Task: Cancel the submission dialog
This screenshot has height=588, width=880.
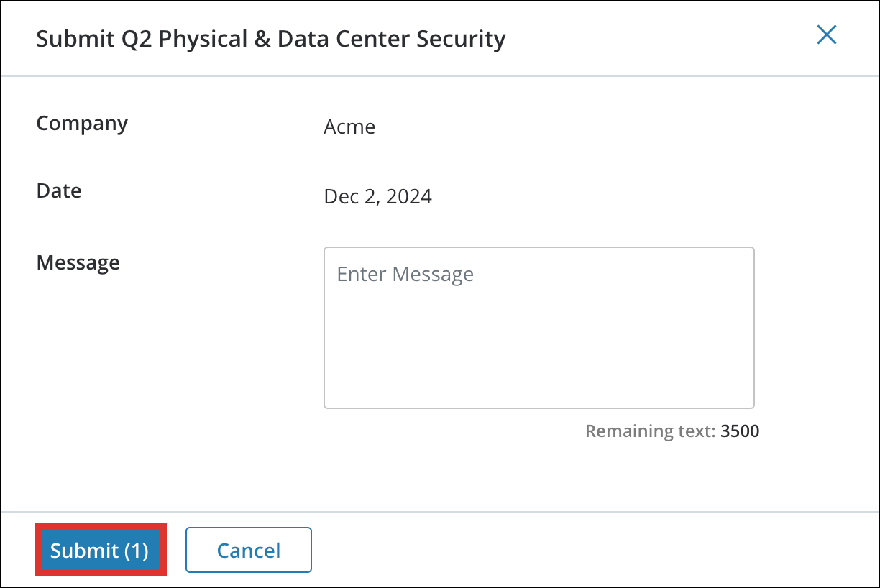Action: [248, 551]
